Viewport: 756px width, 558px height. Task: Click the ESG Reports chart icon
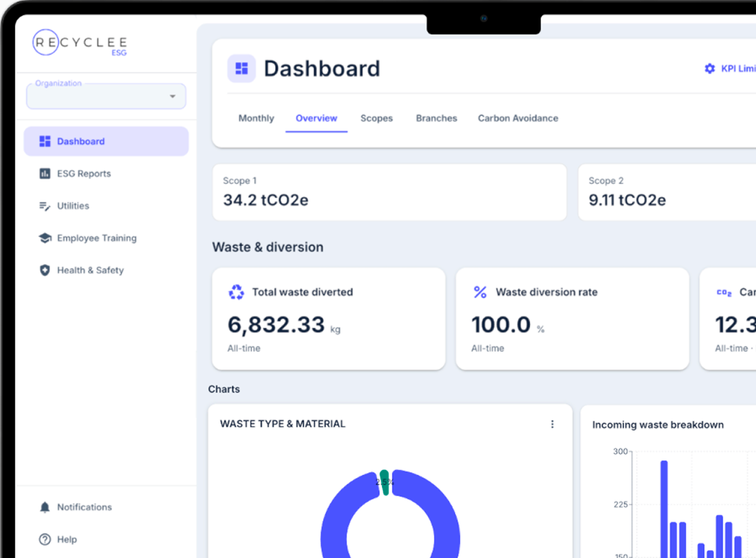click(x=45, y=173)
